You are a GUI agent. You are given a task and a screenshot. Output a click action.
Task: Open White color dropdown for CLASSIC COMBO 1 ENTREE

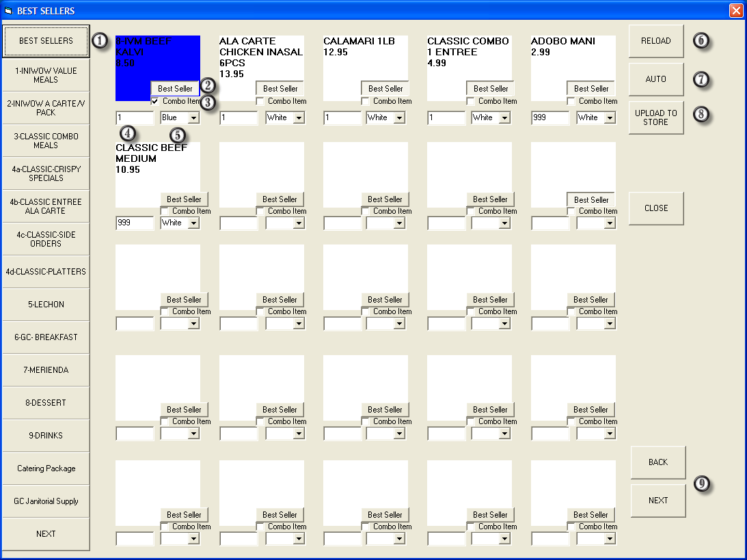(x=504, y=117)
